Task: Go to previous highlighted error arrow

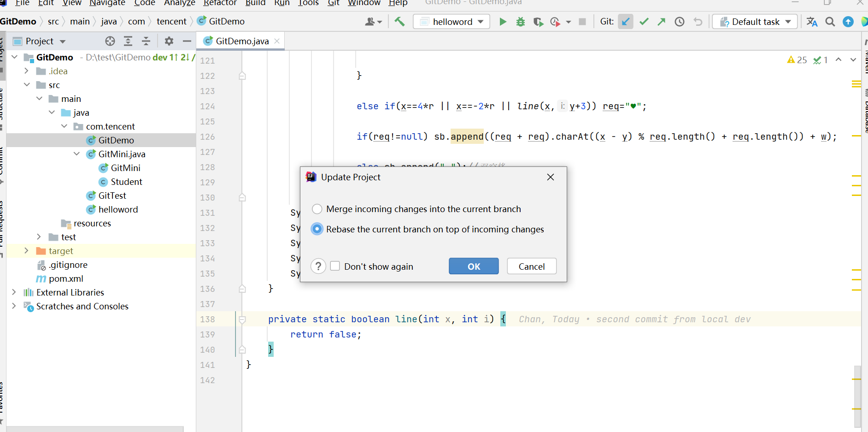Action: tap(839, 59)
